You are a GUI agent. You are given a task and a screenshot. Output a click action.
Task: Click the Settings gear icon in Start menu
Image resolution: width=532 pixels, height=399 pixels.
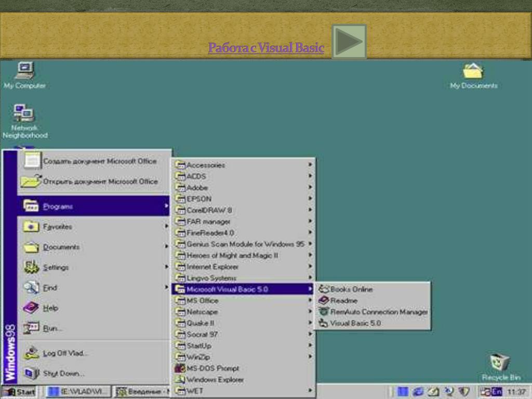pyautogui.click(x=32, y=268)
